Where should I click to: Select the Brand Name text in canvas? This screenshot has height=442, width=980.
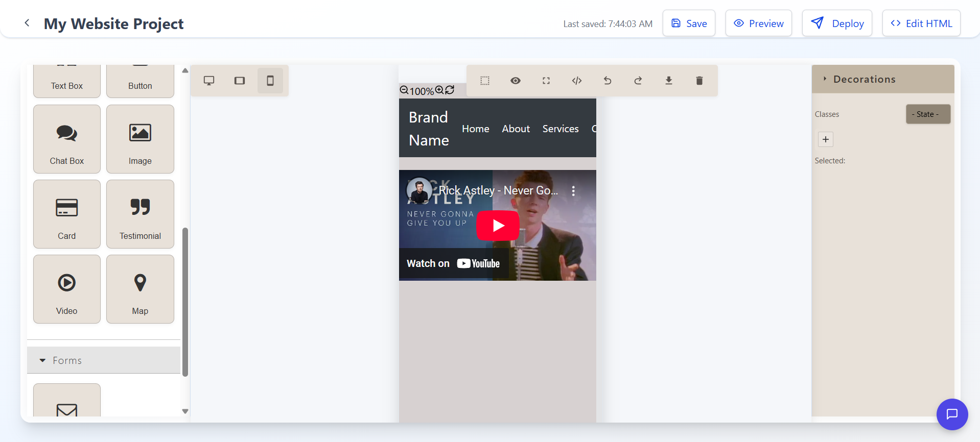429,129
